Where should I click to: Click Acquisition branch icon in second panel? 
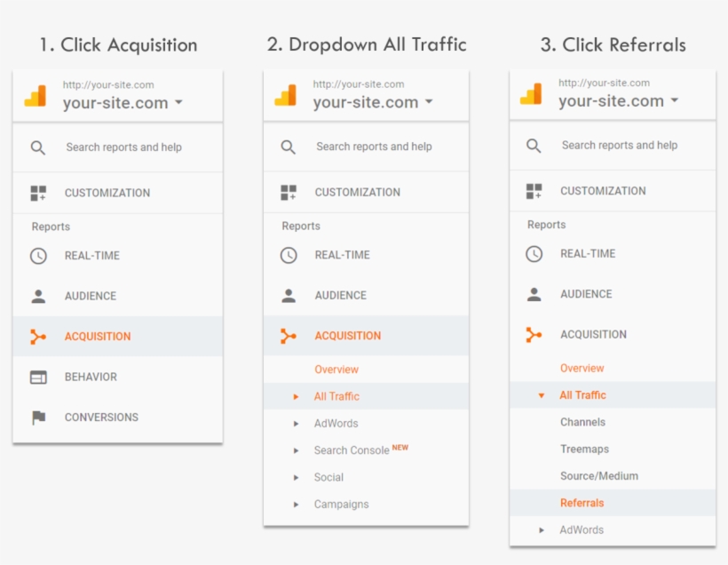[x=289, y=336]
